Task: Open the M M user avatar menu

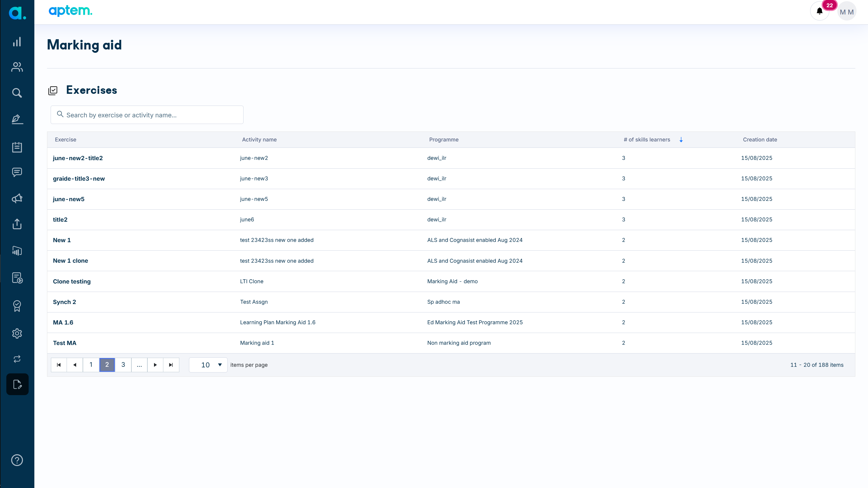Action: (846, 12)
